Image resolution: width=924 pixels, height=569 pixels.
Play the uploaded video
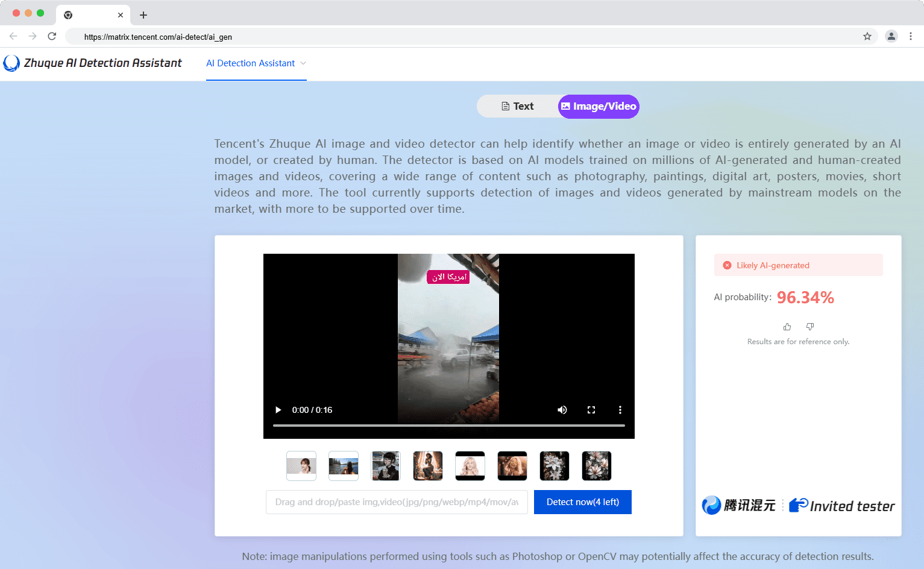[278, 410]
